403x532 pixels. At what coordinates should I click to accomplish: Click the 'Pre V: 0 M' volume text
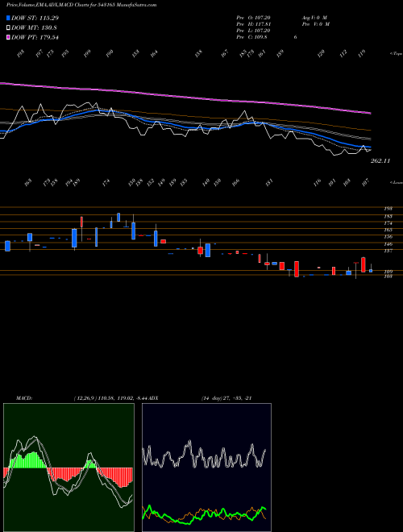click(315, 24)
